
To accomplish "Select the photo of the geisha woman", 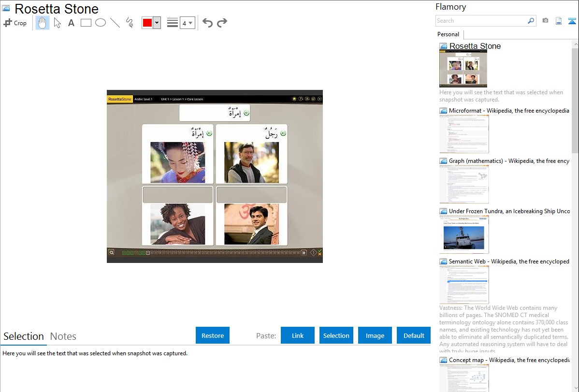I will point(177,162).
